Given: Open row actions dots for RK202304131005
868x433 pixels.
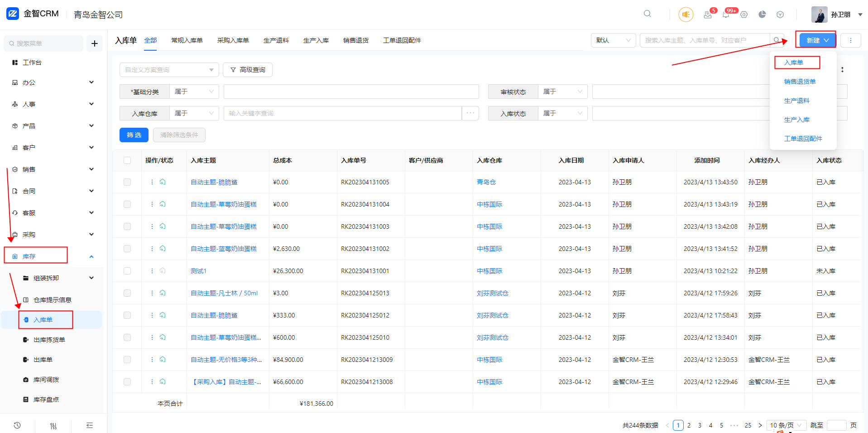Looking at the screenshot, I should pos(152,182).
